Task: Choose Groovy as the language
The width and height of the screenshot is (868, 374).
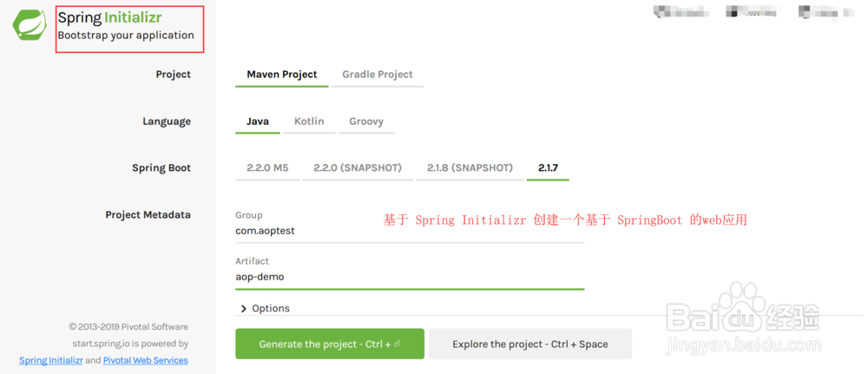Action: click(366, 121)
